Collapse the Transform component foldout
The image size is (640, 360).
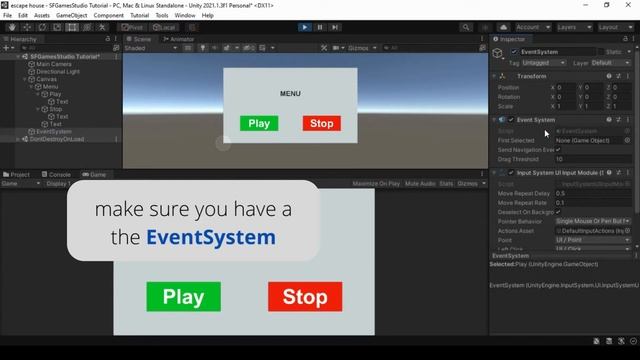click(494, 76)
